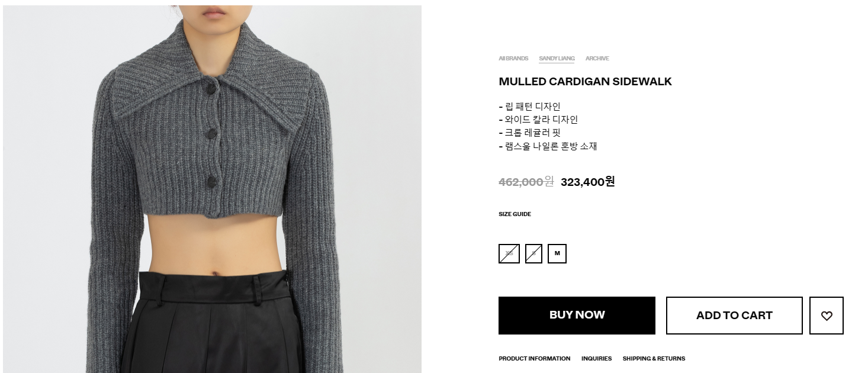This screenshot has height=373, width=868.
Task: Click the sale price 323,400원
Action: (587, 182)
